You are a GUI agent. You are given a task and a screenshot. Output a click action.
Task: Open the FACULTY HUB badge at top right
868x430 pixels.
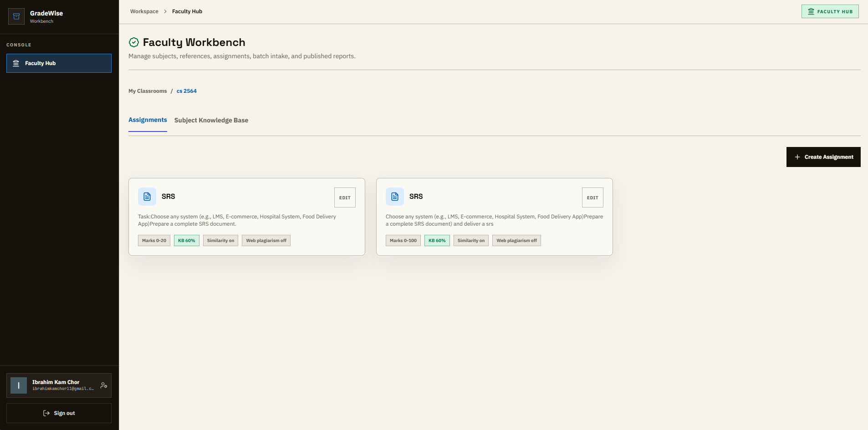pyautogui.click(x=830, y=11)
